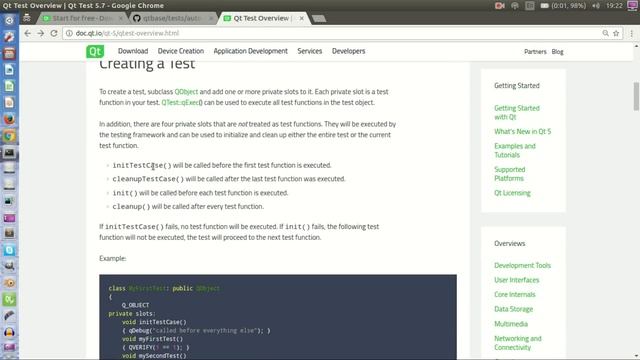Screen dimensions: 640x360
Task: Go back to the previous page
Action: pyautogui.click(x=27, y=33)
